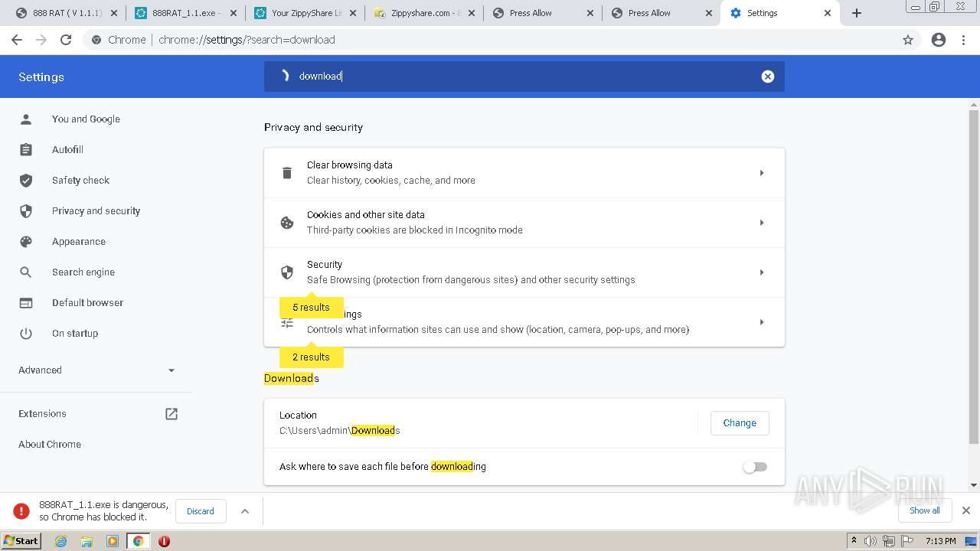Enable ask where to save toggle
Screen dimensions: 980x551
pyautogui.click(x=755, y=467)
